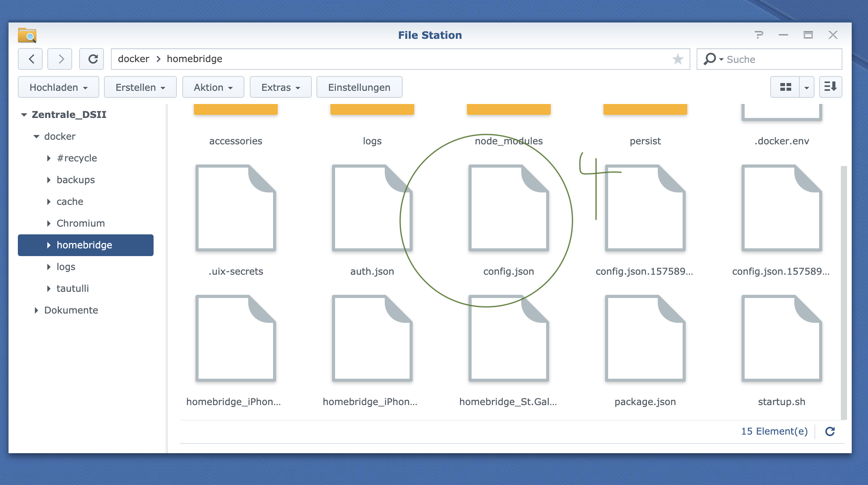The height and width of the screenshot is (485, 868).
Task: Open the Hochladen menu
Action: [x=59, y=87]
